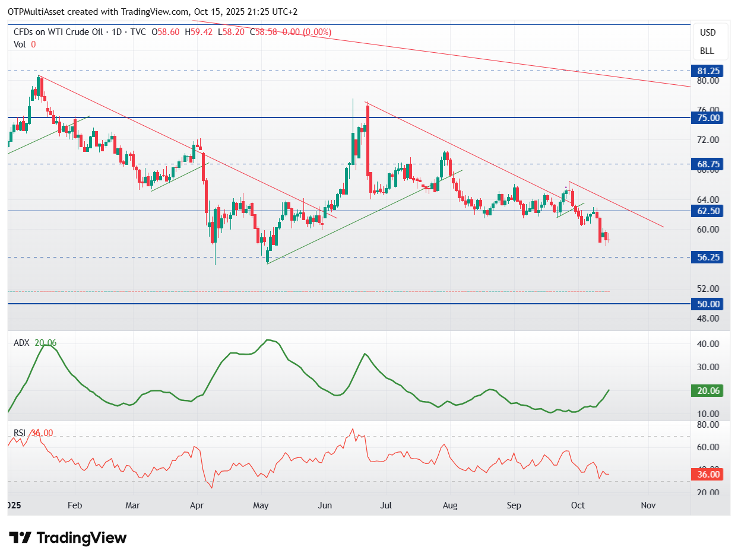
Task: Click the Feb label on time axis
Action: tap(75, 505)
